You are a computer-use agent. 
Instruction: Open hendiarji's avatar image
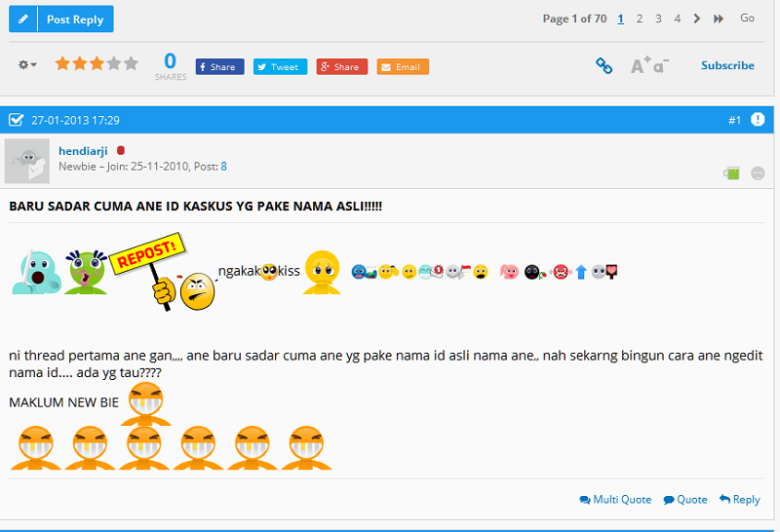point(27,161)
